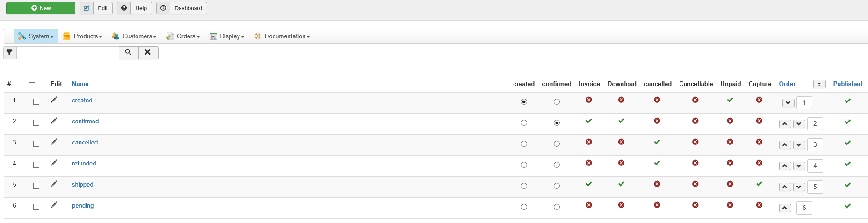Click the pencil edit icon for cancelled row

point(54,142)
